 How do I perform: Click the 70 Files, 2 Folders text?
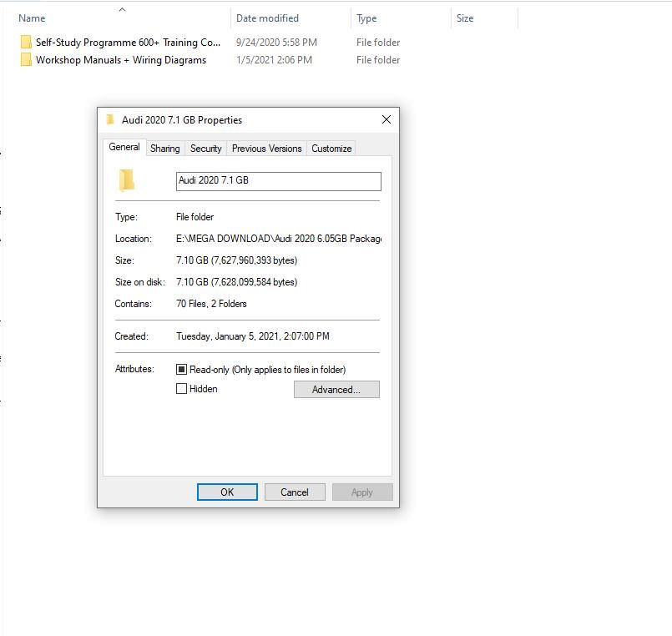click(211, 304)
